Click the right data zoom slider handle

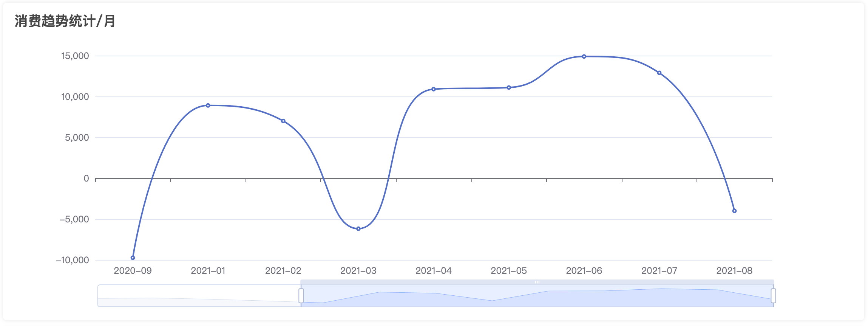tap(773, 296)
